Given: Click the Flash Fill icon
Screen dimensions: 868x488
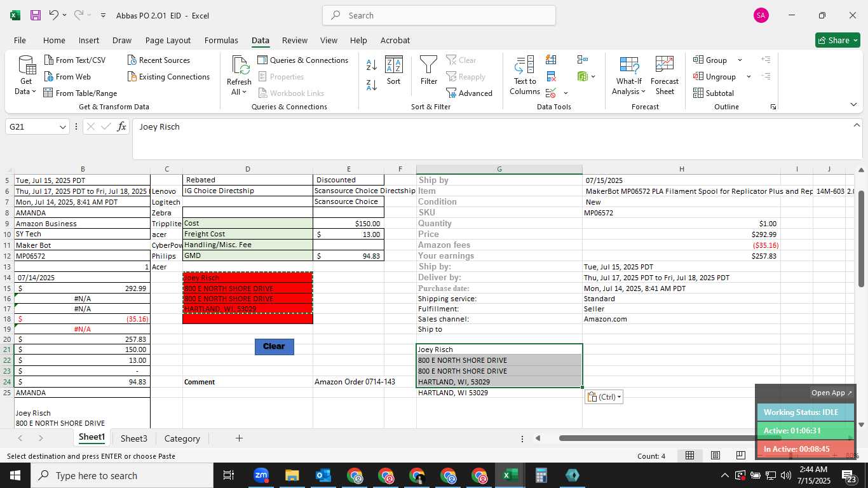Looking at the screenshot, I should coord(551,60).
